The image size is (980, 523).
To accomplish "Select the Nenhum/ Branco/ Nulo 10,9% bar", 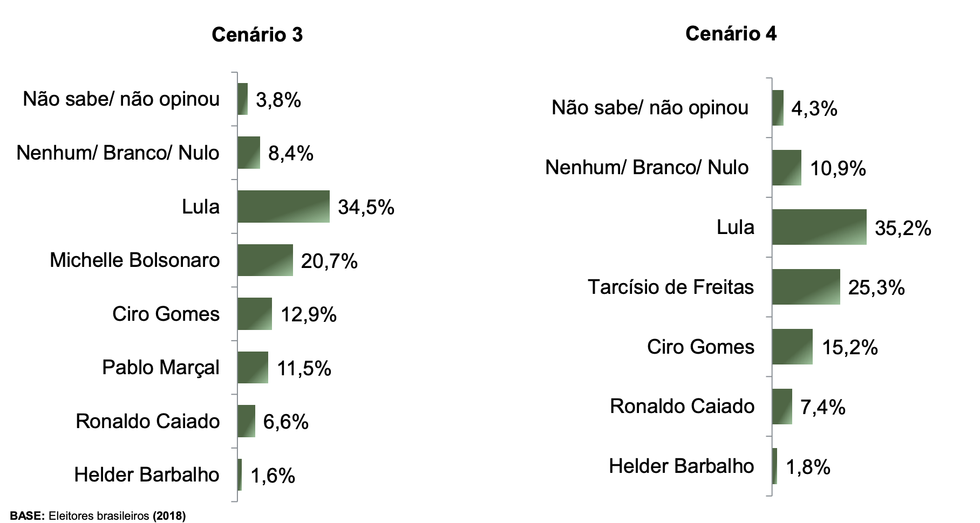I will [786, 168].
